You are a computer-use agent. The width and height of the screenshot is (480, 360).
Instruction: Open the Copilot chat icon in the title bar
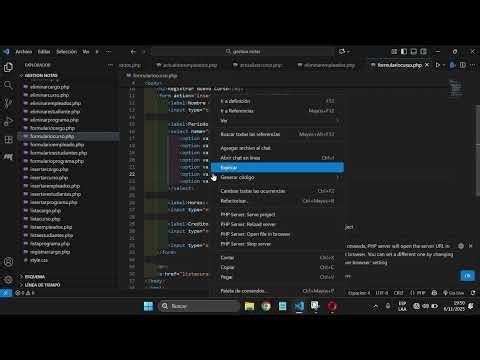342,51
